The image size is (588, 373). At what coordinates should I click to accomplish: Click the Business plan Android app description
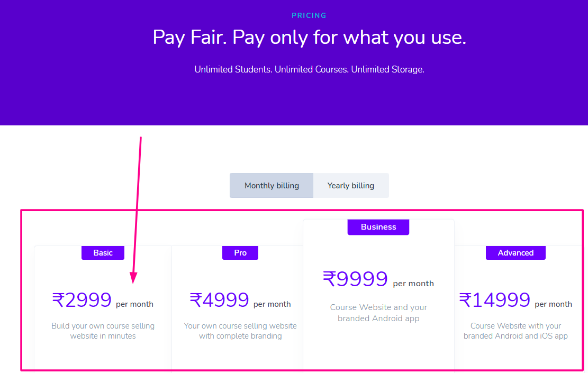pyautogui.click(x=378, y=313)
